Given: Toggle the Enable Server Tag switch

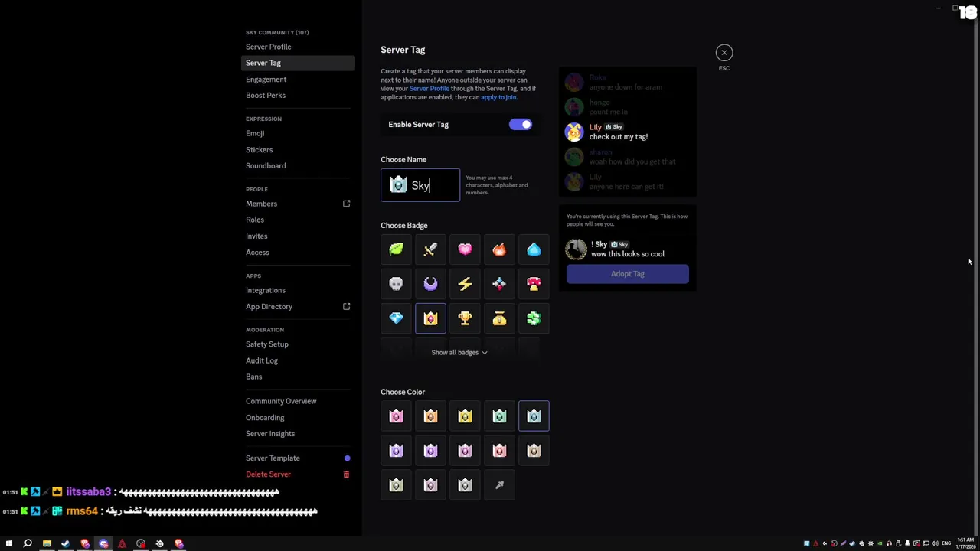Looking at the screenshot, I should pos(520,125).
